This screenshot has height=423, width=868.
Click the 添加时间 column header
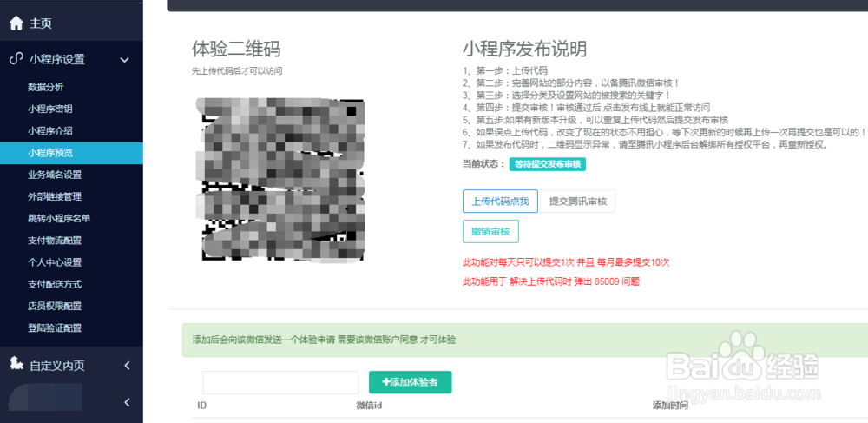click(670, 406)
